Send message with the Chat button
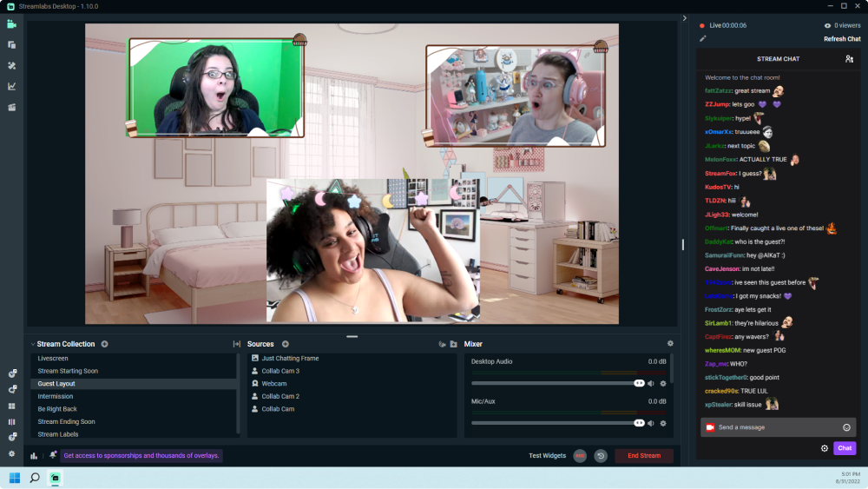This screenshot has width=868, height=489. (845, 448)
